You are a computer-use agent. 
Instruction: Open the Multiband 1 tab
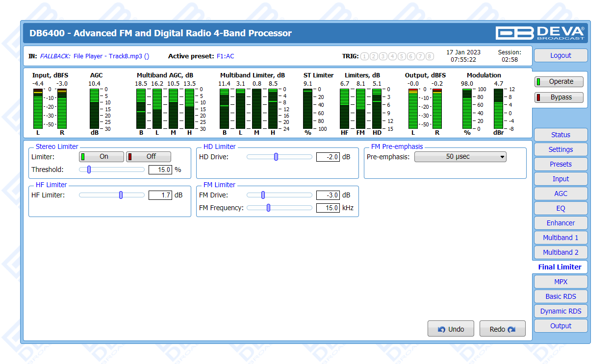click(x=560, y=238)
